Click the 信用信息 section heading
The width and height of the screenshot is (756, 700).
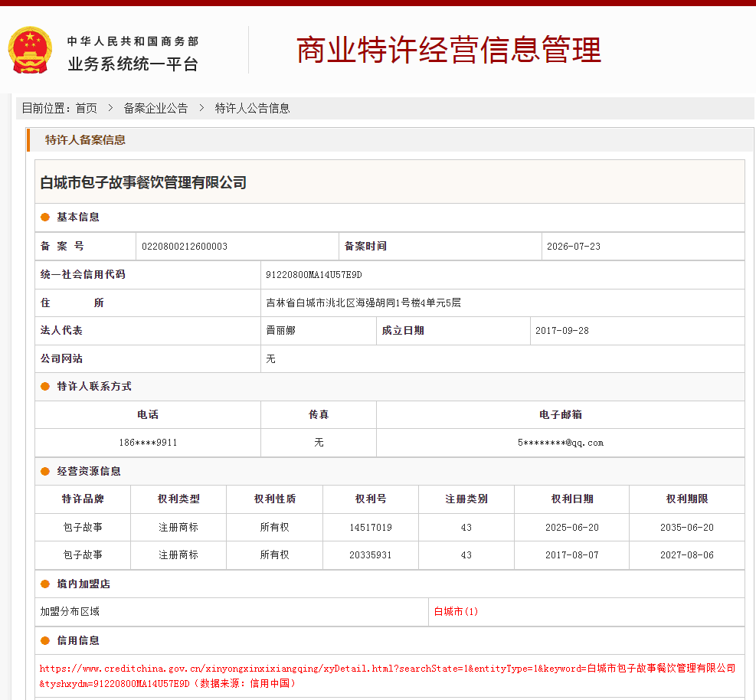(78, 640)
